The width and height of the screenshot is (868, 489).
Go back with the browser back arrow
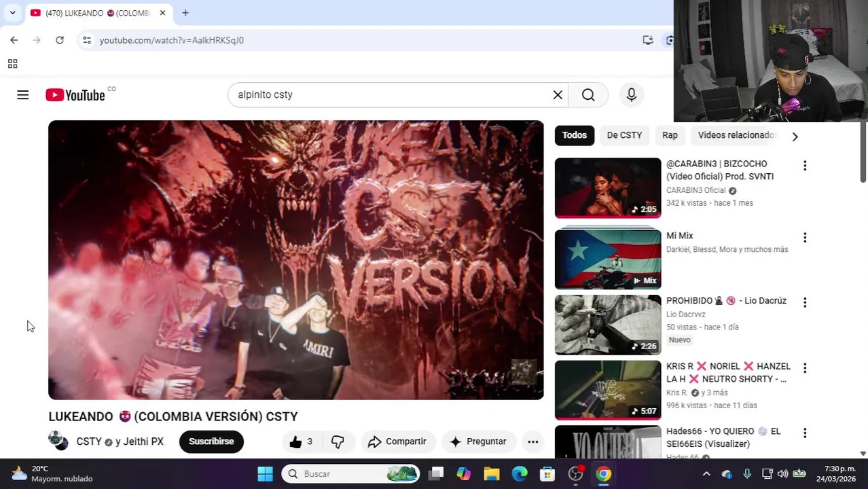pyautogui.click(x=14, y=40)
